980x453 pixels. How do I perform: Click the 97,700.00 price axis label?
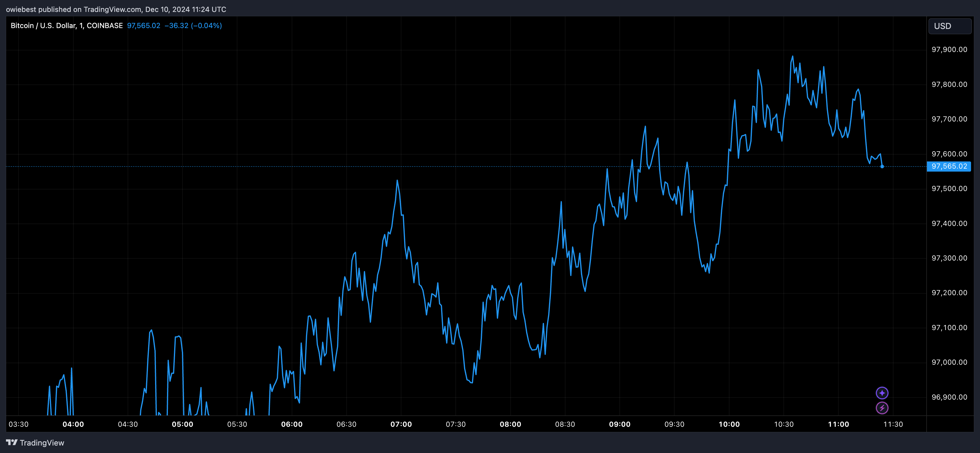click(949, 119)
